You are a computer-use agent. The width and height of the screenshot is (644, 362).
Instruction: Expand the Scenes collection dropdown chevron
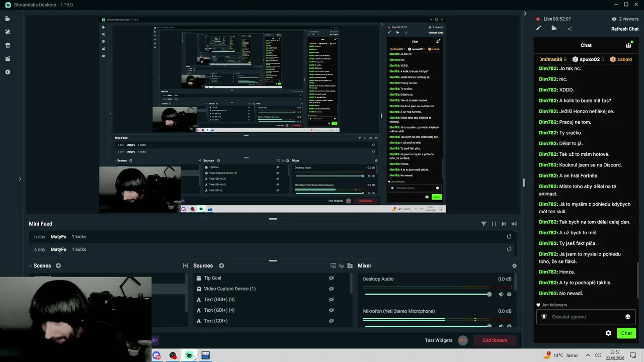[x=30, y=265]
